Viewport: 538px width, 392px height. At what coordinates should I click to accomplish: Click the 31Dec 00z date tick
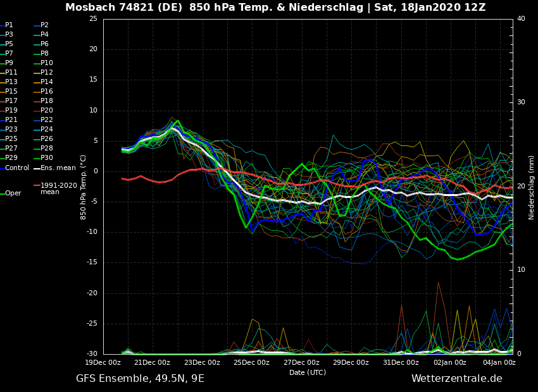click(x=401, y=363)
